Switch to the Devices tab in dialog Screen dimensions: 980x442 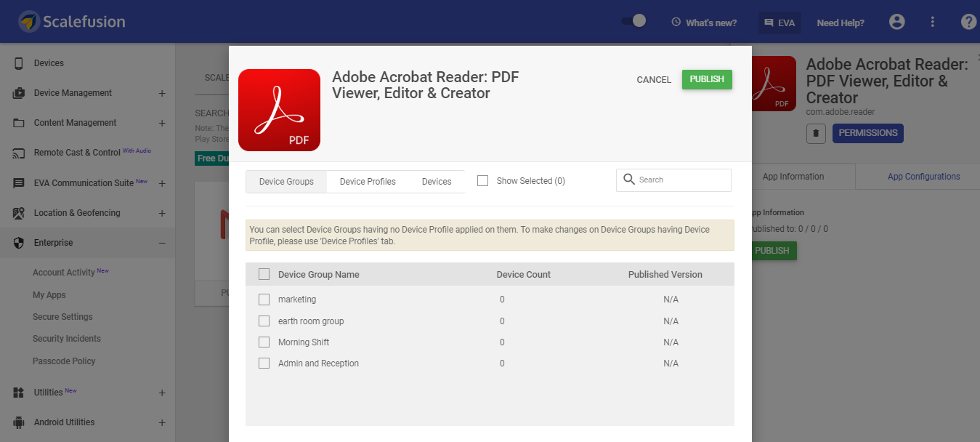click(437, 182)
